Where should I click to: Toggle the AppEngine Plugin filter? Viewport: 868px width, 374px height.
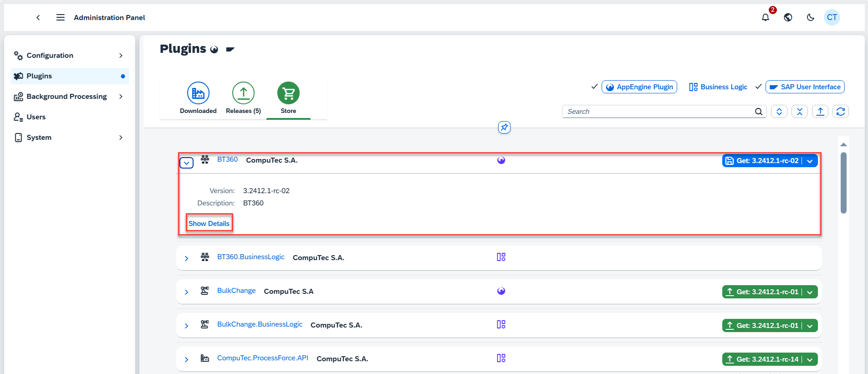click(x=639, y=87)
